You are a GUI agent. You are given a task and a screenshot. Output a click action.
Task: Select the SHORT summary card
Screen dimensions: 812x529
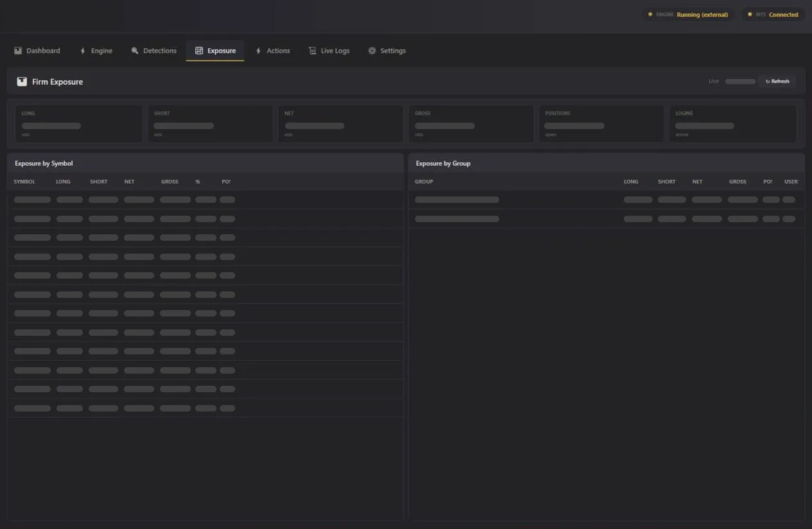210,123
